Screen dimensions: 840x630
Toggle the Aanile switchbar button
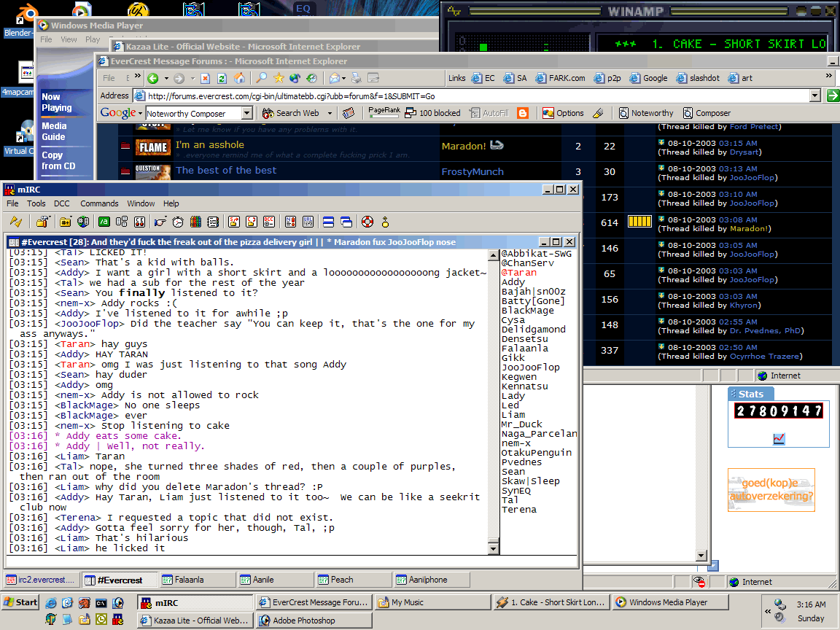[276, 580]
